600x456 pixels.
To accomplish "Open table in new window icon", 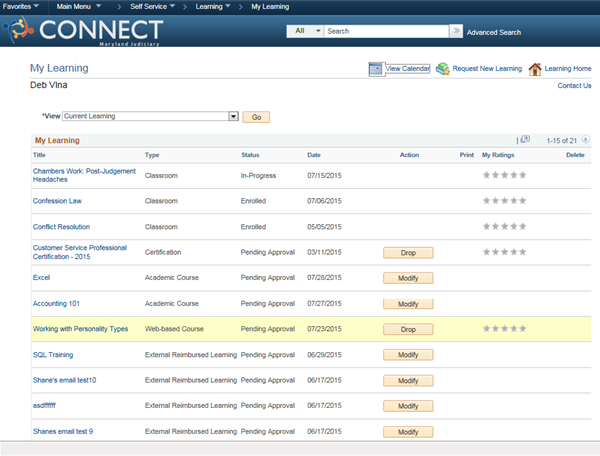I will point(525,140).
